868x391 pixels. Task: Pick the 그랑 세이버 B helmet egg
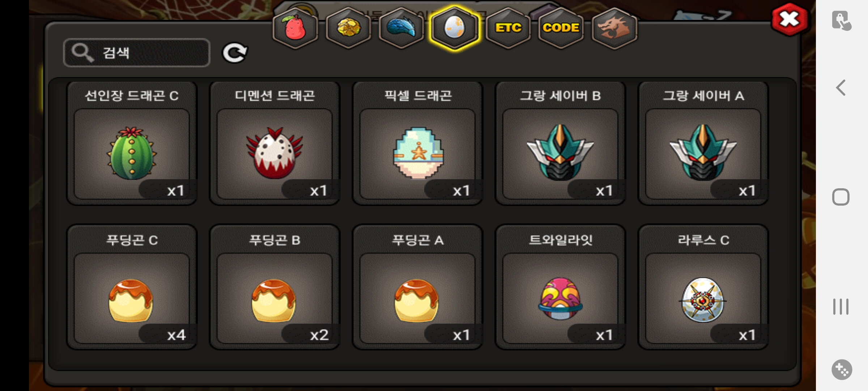[x=560, y=143]
